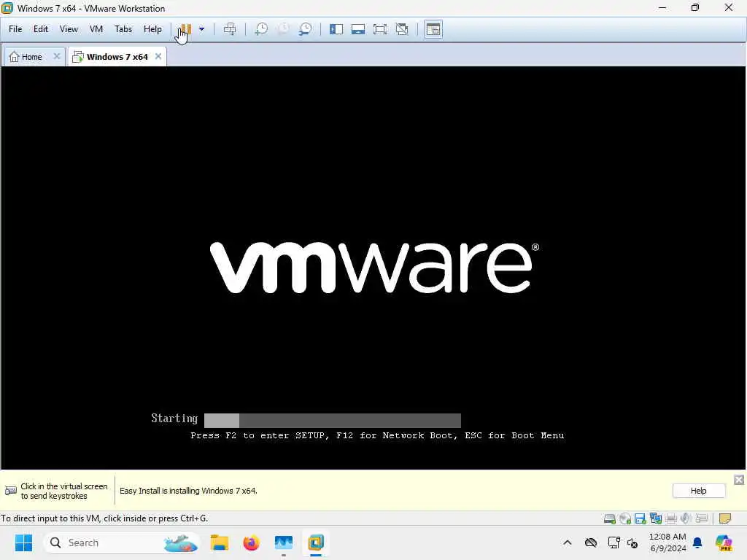Open the clock showing 12:08 AM

coord(667,542)
